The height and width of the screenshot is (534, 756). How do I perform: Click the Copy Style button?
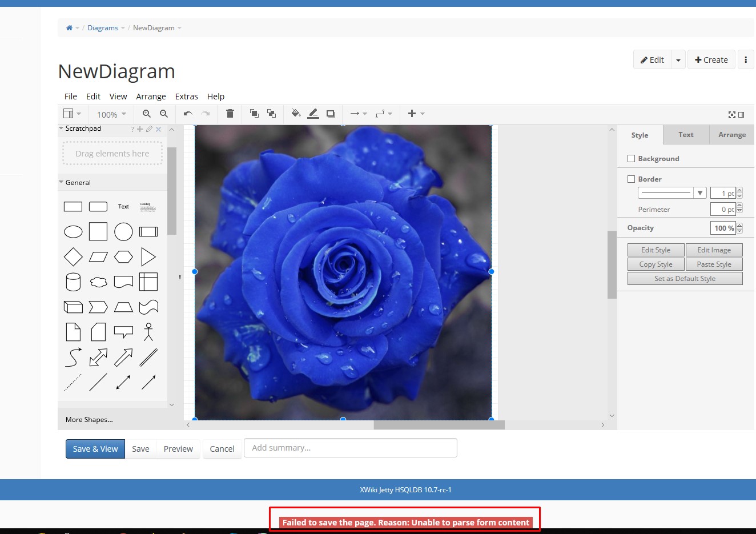coord(656,264)
